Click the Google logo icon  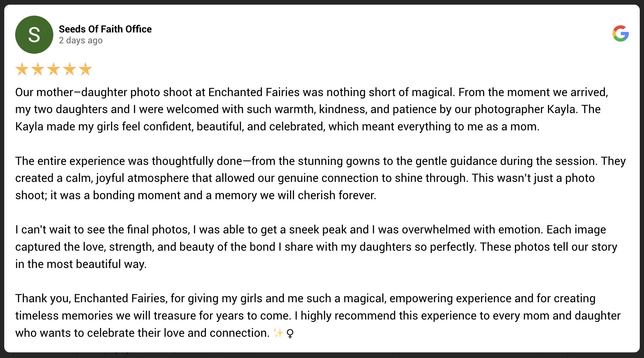pyautogui.click(x=620, y=33)
